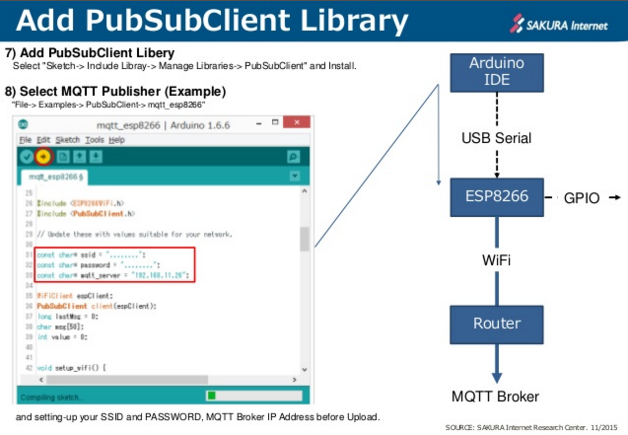Open the File menu
Screen dimensions: 628x435
[x=25, y=140]
